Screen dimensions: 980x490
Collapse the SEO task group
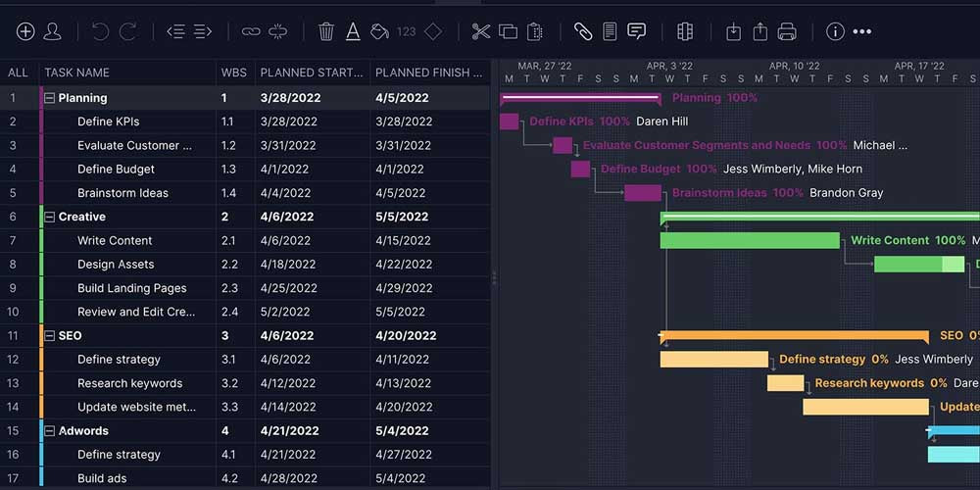click(49, 335)
